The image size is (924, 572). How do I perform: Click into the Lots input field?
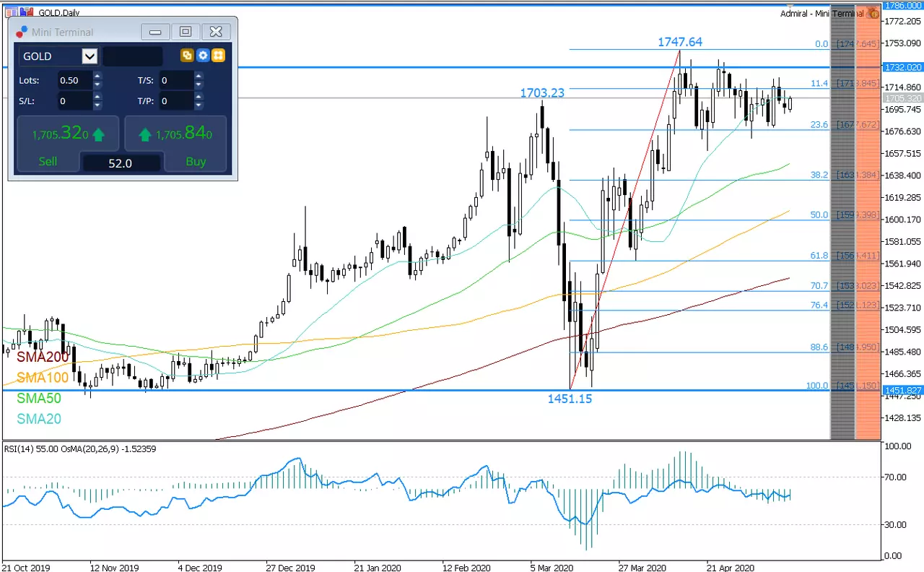pos(74,80)
